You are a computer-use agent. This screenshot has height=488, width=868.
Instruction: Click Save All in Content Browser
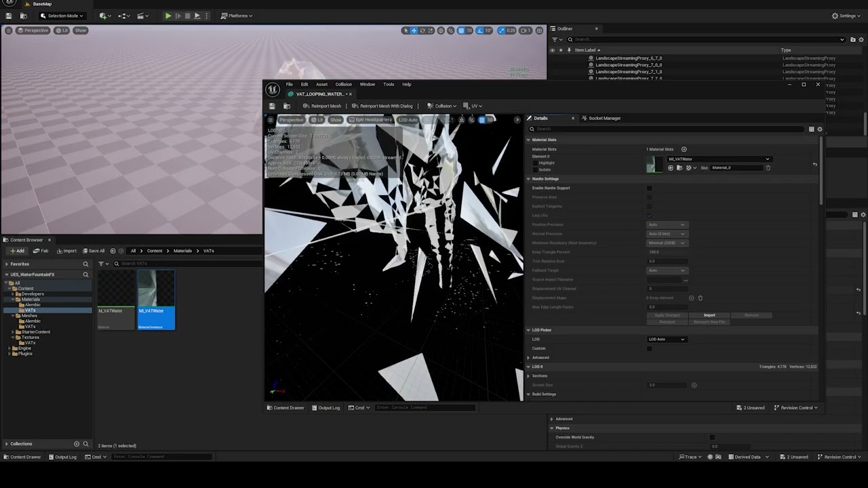pos(94,251)
